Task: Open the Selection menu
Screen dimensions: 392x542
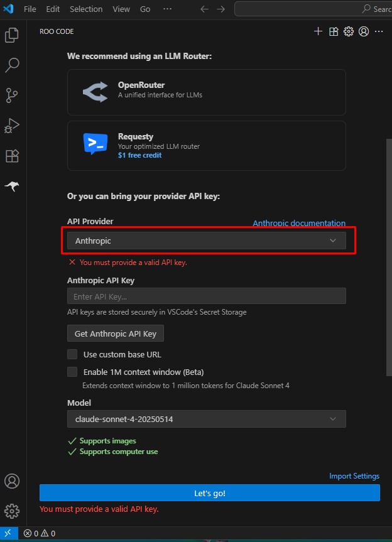Action: [x=86, y=9]
